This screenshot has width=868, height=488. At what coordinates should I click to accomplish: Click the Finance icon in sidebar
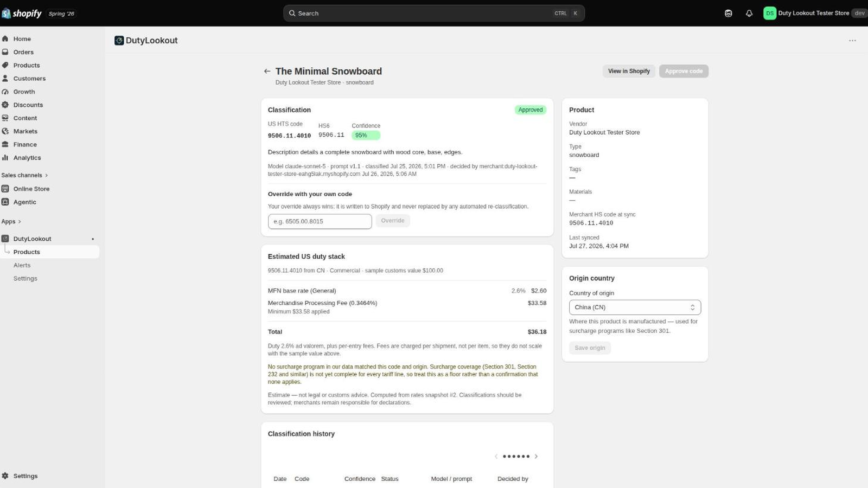(x=5, y=144)
